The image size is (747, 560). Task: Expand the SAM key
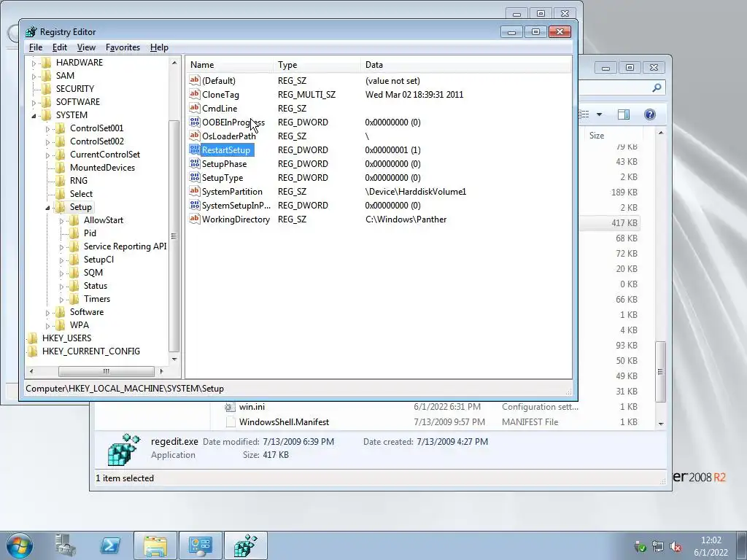click(x=34, y=76)
